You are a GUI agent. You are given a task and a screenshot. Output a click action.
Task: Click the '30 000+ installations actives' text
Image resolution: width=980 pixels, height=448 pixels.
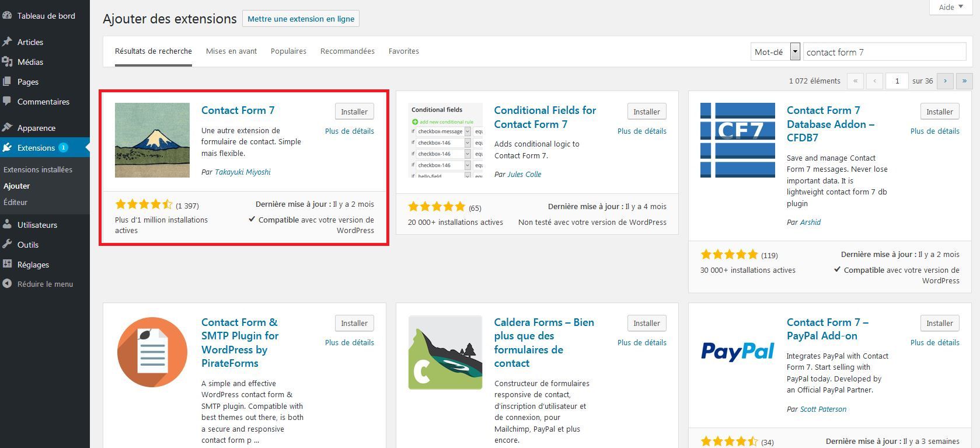tap(748, 270)
